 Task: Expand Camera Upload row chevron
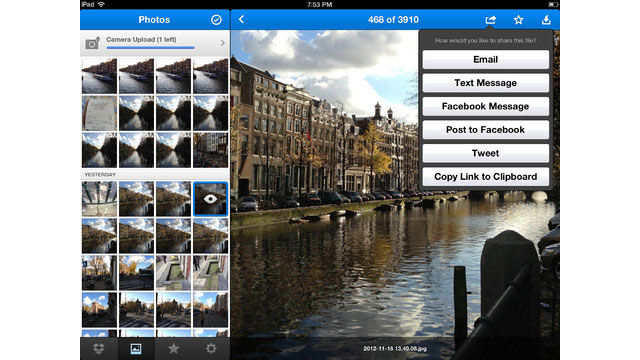(222, 43)
